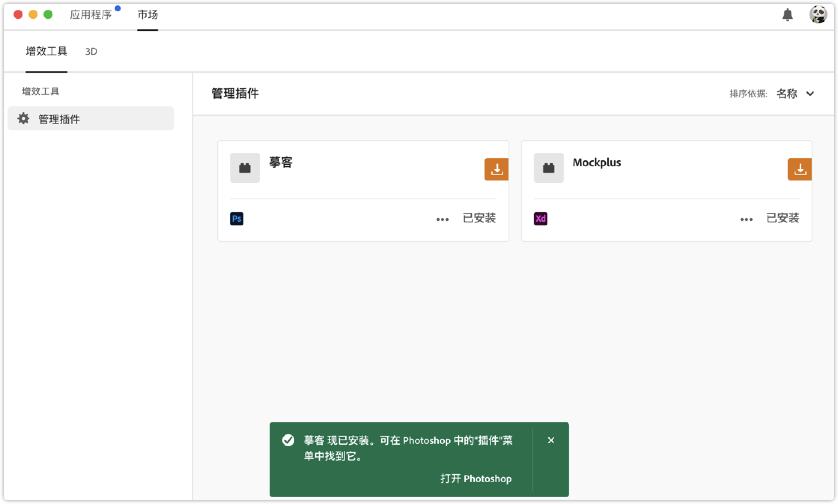Open more options menu for Mockplus

(x=746, y=219)
